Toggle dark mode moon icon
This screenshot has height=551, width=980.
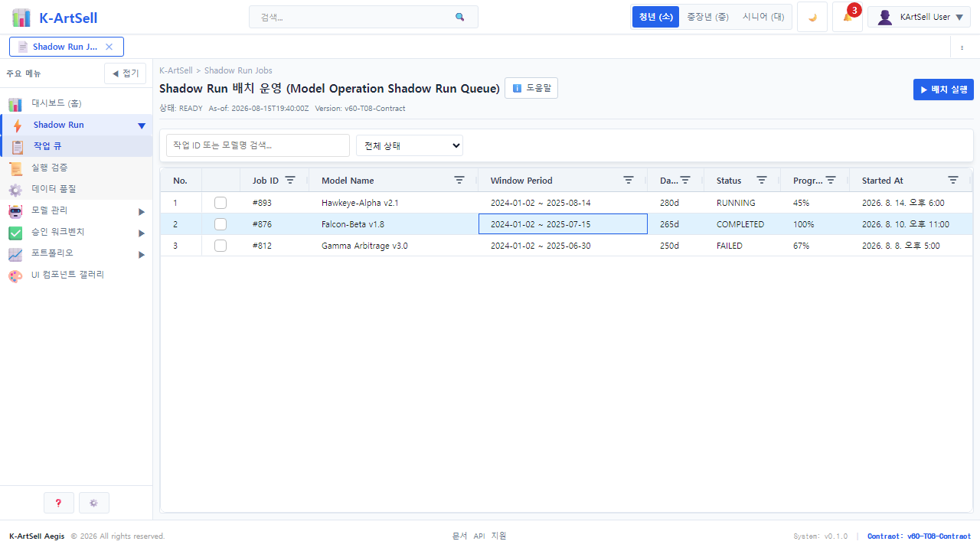coord(812,17)
